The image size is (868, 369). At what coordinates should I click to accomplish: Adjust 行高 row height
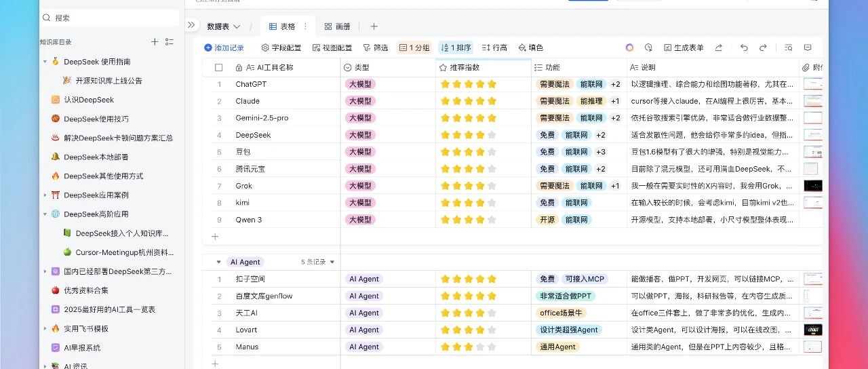click(x=494, y=47)
